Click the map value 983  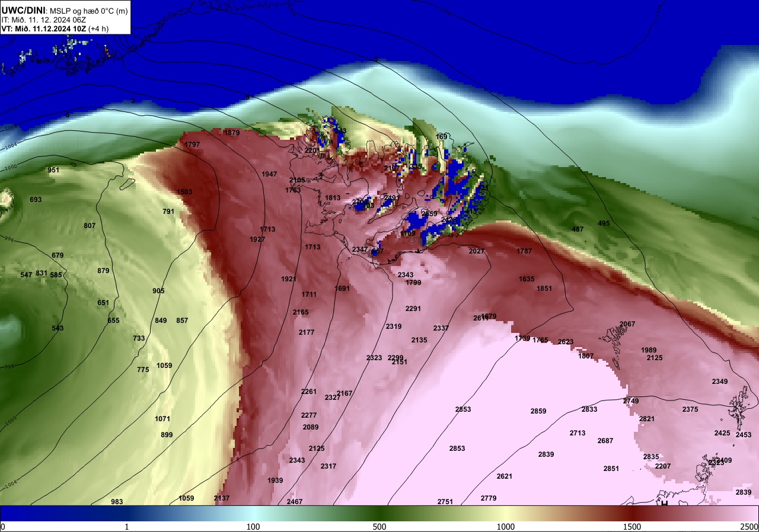117,502
